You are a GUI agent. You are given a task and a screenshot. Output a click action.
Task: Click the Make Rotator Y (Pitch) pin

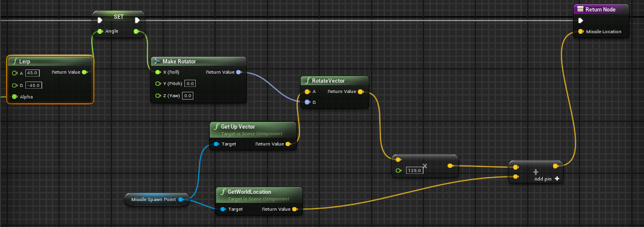click(158, 83)
